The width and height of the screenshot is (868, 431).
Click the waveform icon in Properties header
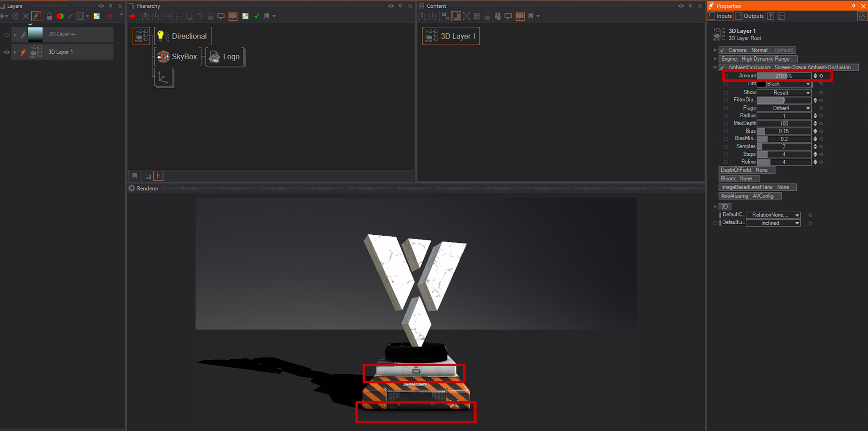862,16
